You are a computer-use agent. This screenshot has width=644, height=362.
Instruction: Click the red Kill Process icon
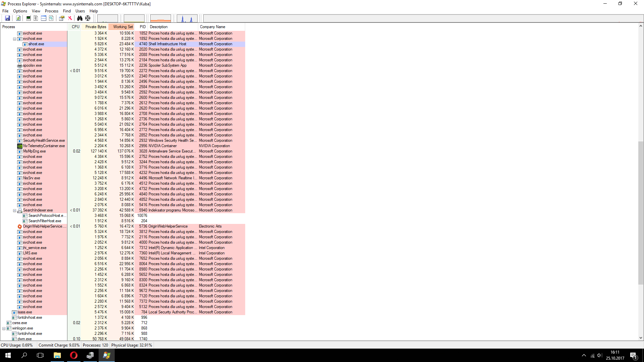(x=70, y=18)
